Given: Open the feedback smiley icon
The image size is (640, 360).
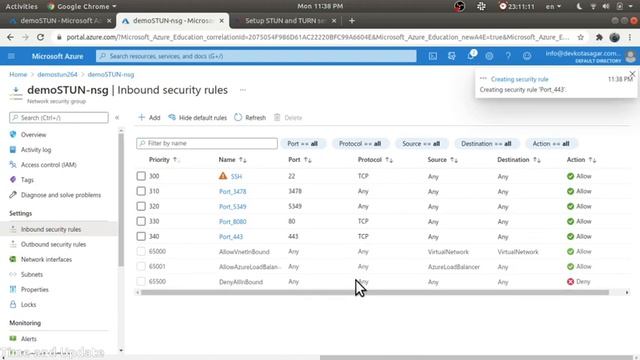Looking at the screenshot, I should point(527,56).
